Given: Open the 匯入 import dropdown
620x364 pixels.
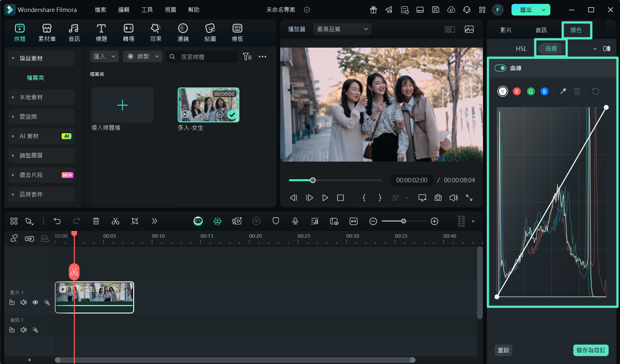Looking at the screenshot, I should click(104, 56).
